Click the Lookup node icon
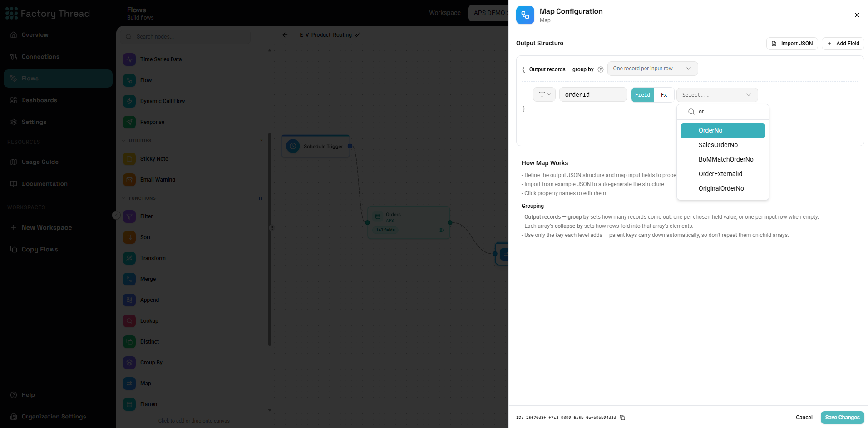 pos(129,321)
